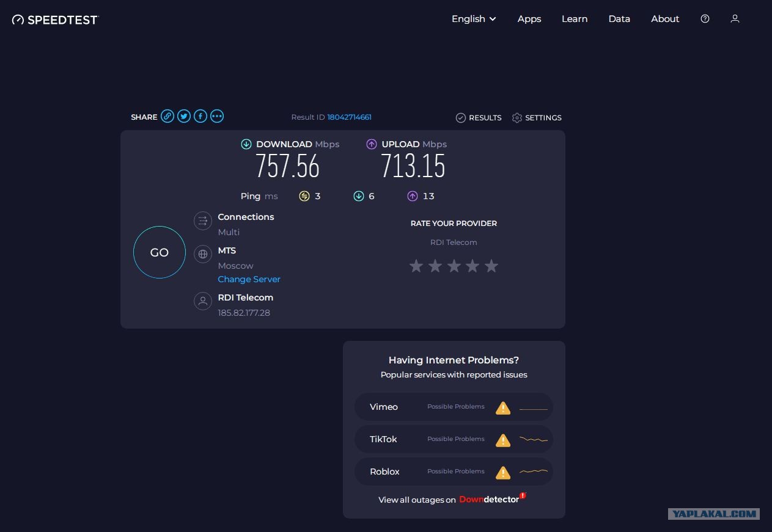Open the Learn menu

click(x=575, y=19)
